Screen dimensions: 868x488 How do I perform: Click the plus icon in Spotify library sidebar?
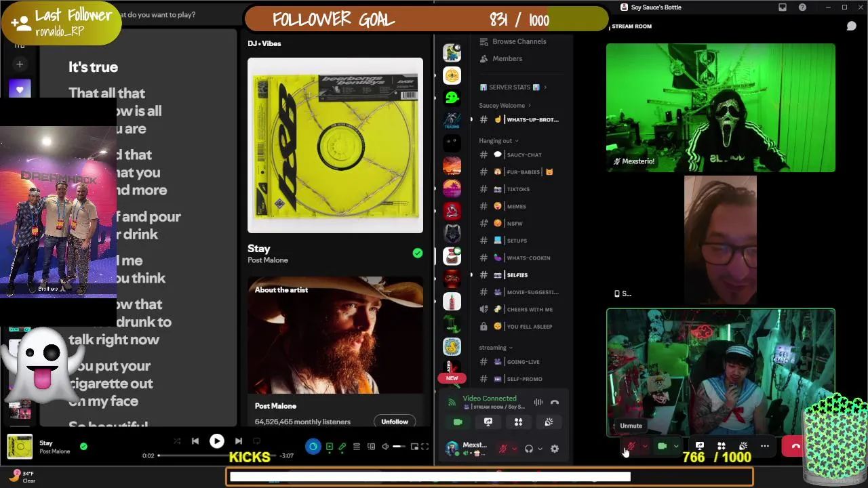click(20, 64)
